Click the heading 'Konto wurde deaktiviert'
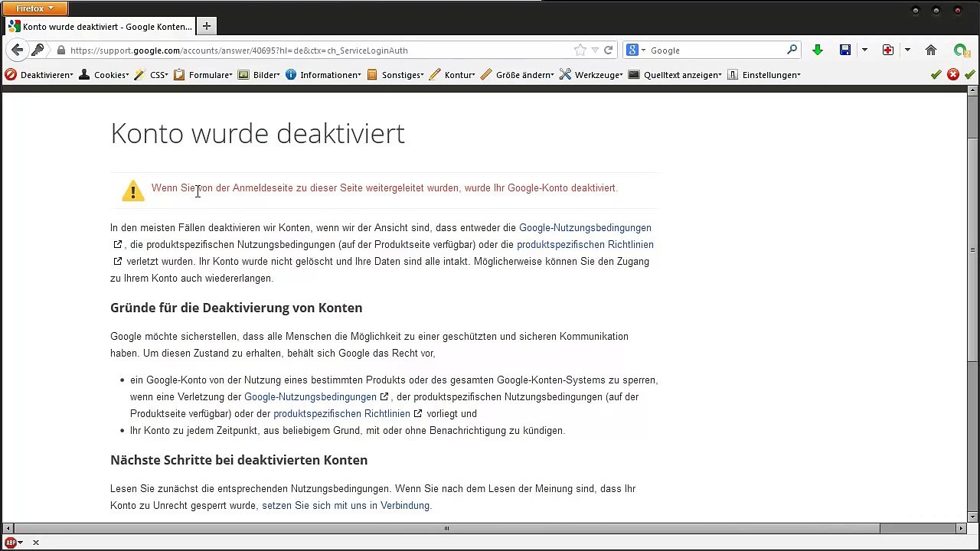Viewport: 980px width, 551px height. point(257,133)
